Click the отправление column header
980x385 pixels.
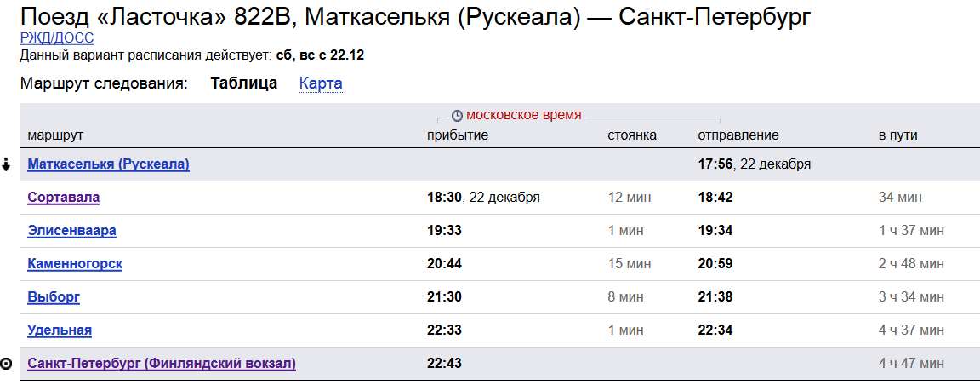tap(738, 135)
